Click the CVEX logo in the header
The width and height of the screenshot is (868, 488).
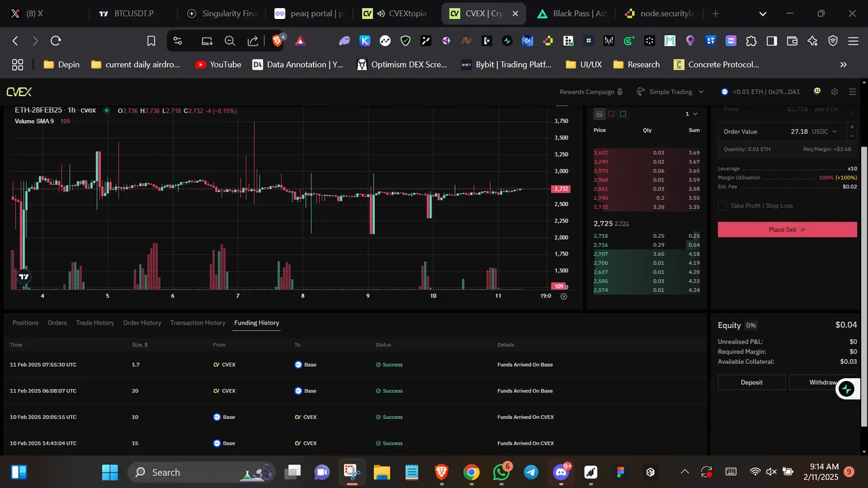click(19, 91)
